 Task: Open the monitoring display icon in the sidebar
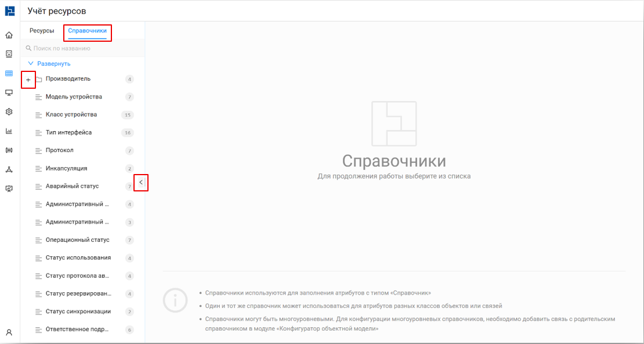[9, 92]
